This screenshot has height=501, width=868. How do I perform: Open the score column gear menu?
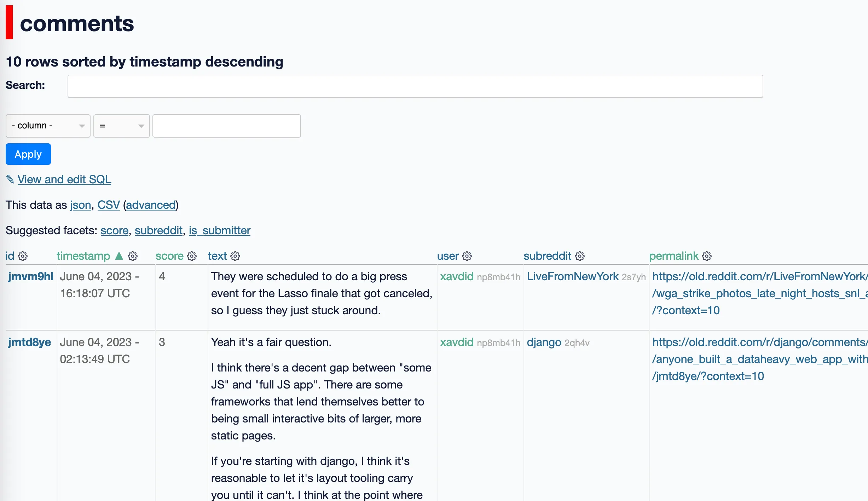click(x=192, y=256)
